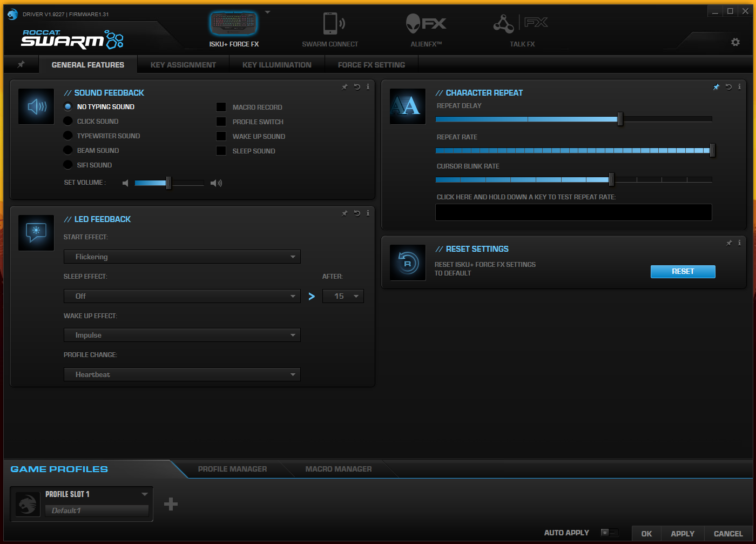Toggle the Auto Apply switch
This screenshot has height=544, width=756.
(609, 533)
